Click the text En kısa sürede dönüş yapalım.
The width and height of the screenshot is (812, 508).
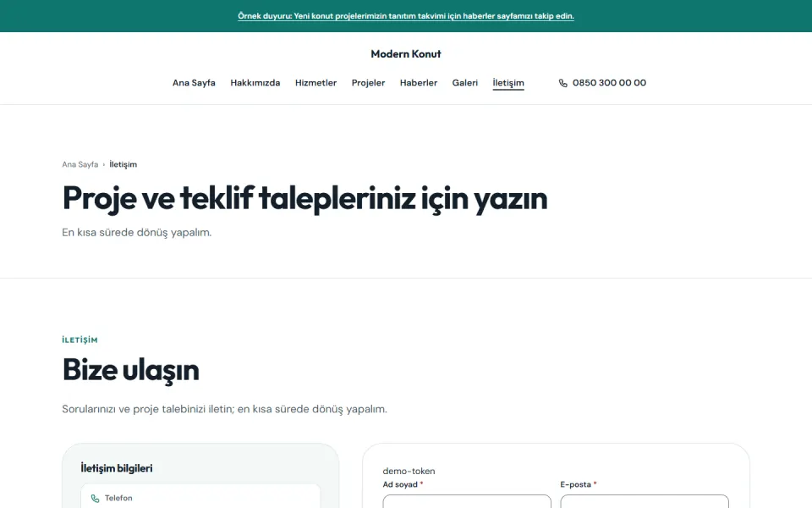(x=137, y=233)
